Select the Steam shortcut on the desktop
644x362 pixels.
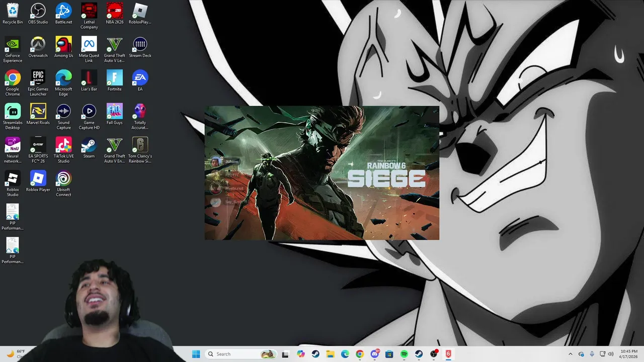pyautogui.click(x=89, y=148)
